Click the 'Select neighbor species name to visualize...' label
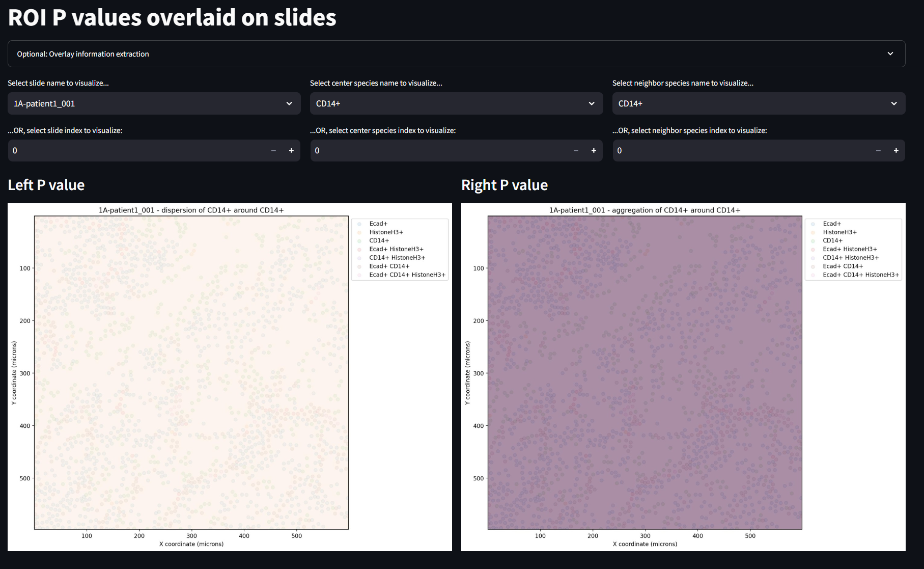The width and height of the screenshot is (924, 569). coord(683,83)
